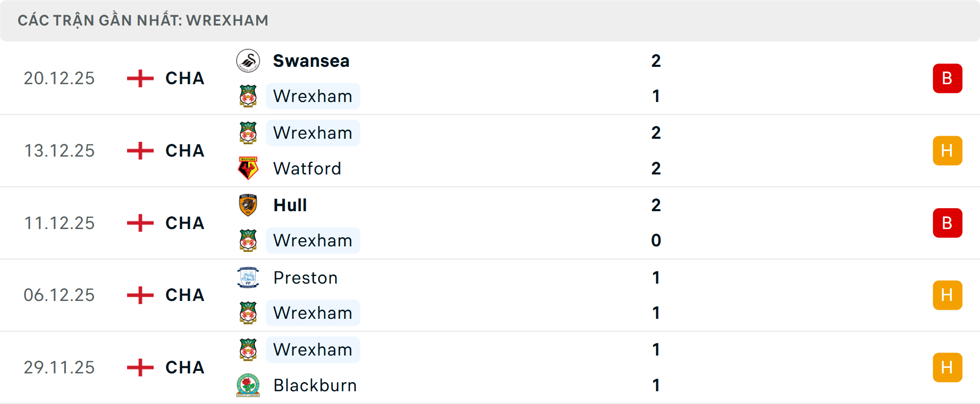Viewport: 980px width, 404px height.
Task: Open the Swansea team link
Action: click(x=311, y=61)
